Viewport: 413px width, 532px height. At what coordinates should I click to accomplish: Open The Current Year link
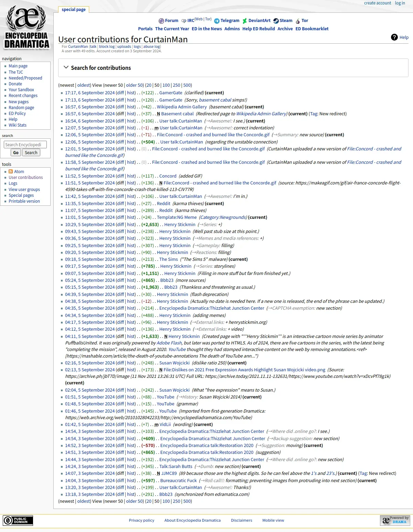coord(172,29)
